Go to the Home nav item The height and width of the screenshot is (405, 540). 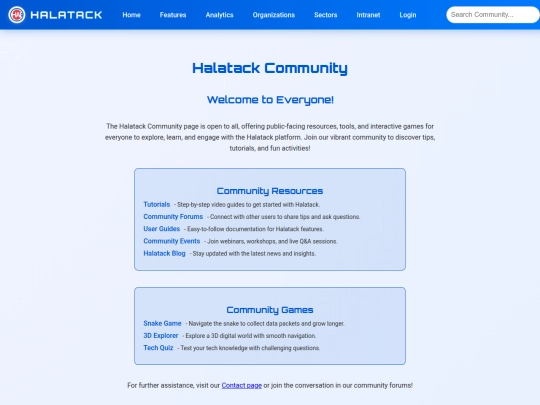[x=132, y=15]
